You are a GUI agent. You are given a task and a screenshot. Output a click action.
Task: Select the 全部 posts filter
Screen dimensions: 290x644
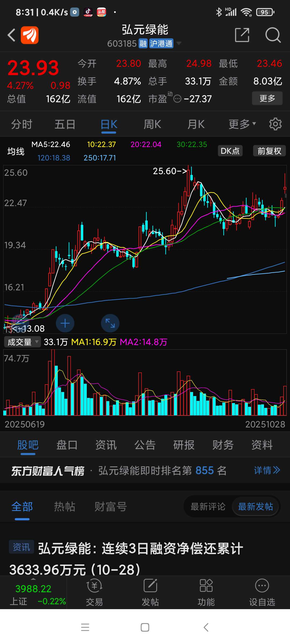click(22, 507)
